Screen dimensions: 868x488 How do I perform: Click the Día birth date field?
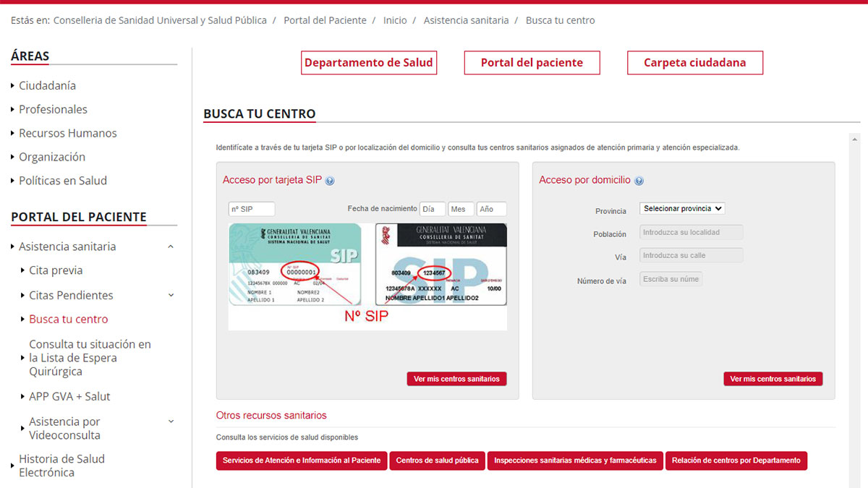[432, 209]
